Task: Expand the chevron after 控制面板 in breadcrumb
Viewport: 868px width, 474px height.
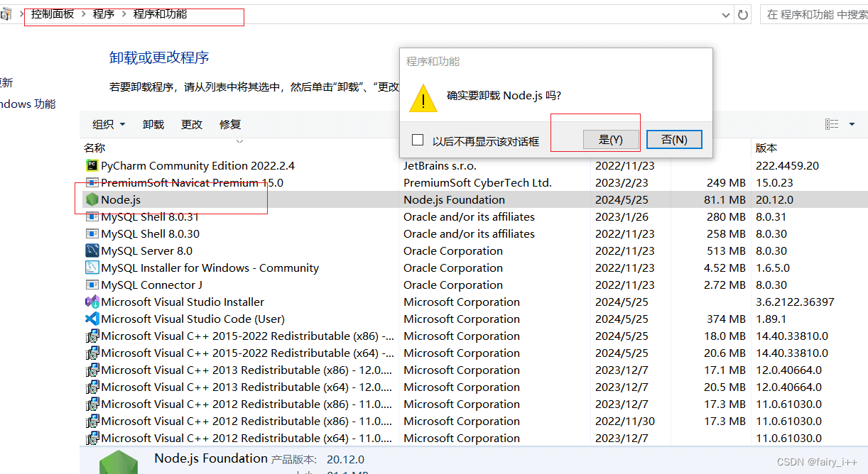Action: pyautogui.click(x=83, y=14)
